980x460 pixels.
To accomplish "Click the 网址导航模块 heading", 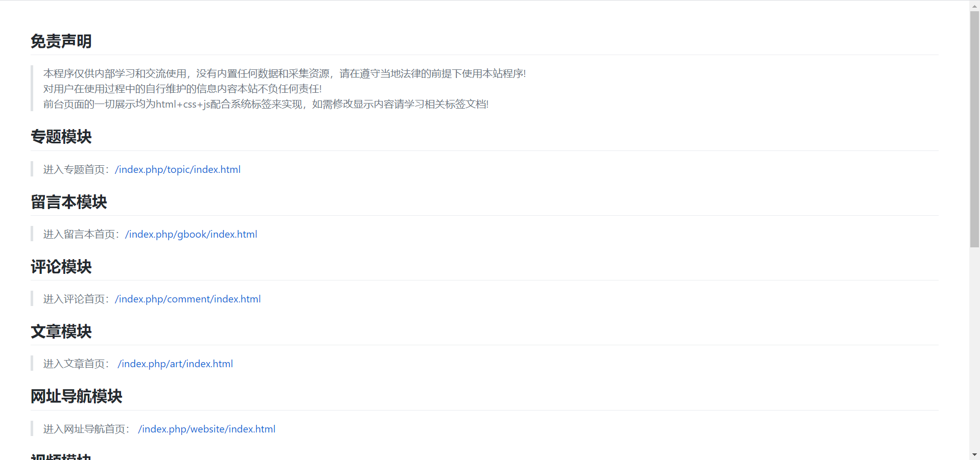I will click(x=76, y=396).
